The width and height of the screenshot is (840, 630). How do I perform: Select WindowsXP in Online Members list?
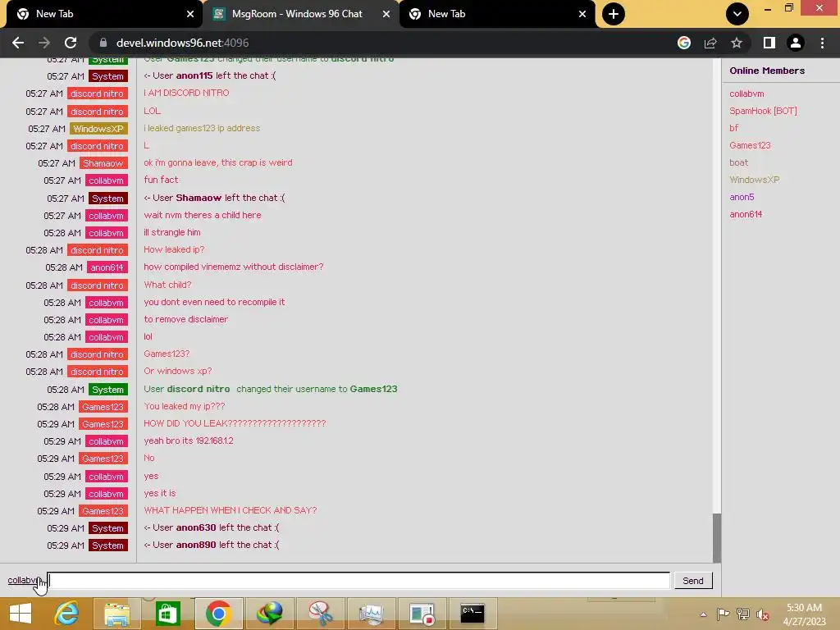coord(754,180)
